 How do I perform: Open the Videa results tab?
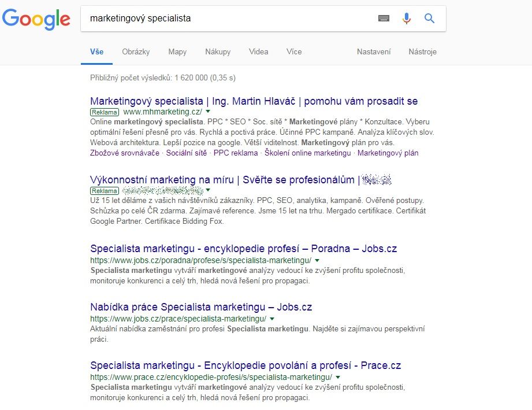tap(258, 51)
